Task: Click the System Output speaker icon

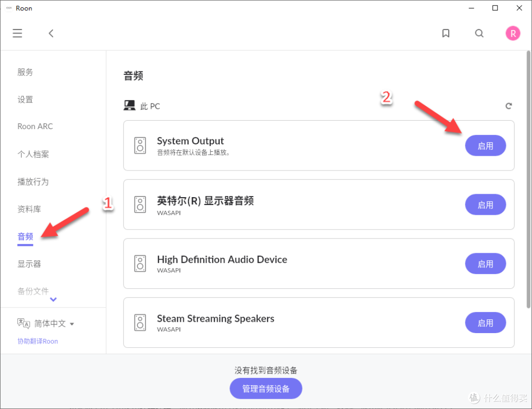Action: tap(140, 145)
